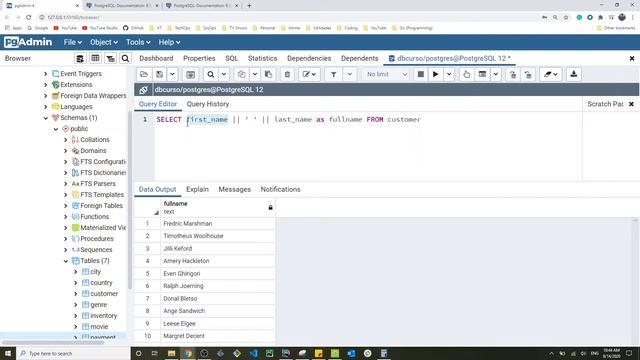Click the Windows Start button

pyautogui.click(x=8, y=353)
